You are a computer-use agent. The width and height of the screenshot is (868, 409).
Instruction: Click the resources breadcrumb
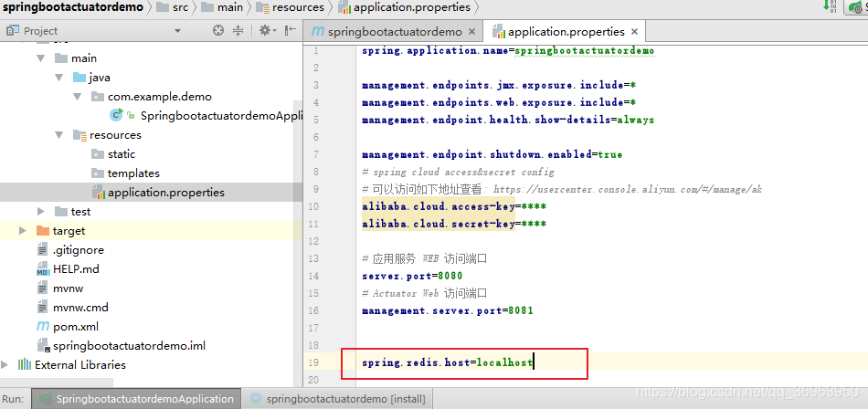pos(291,7)
